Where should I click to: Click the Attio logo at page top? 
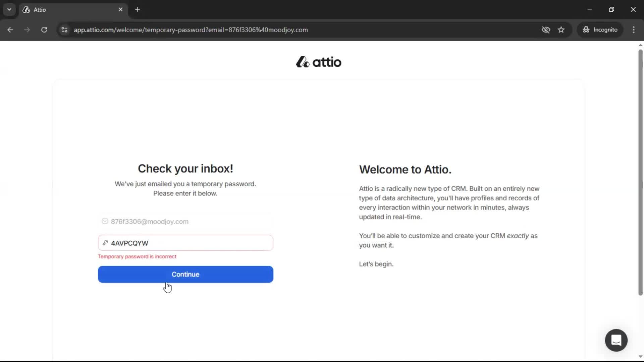pyautogui.click(x=318, y=62)
